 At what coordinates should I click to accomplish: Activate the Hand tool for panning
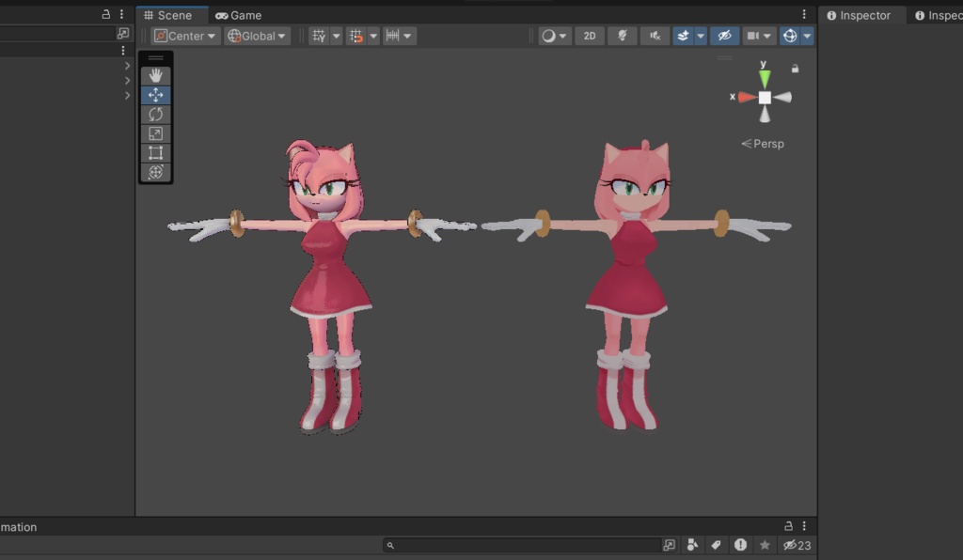tap(154, 74)
